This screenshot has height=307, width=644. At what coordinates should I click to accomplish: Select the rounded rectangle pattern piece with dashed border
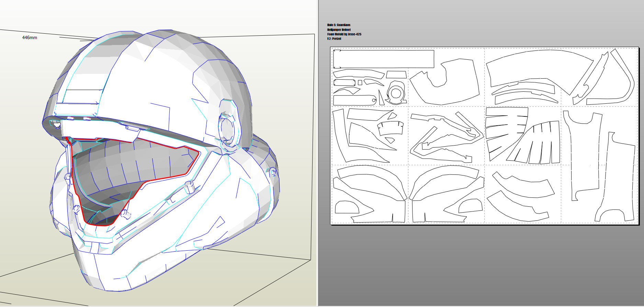coord(344,82)
